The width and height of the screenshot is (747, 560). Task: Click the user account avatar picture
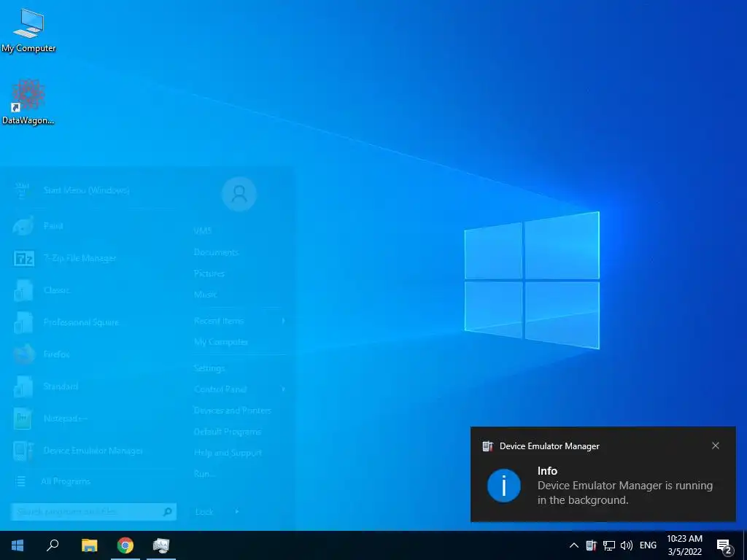[239, 194]
